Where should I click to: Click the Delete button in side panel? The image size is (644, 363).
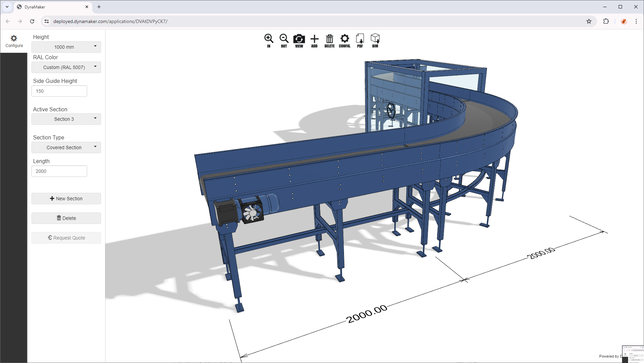click(66, 218)
